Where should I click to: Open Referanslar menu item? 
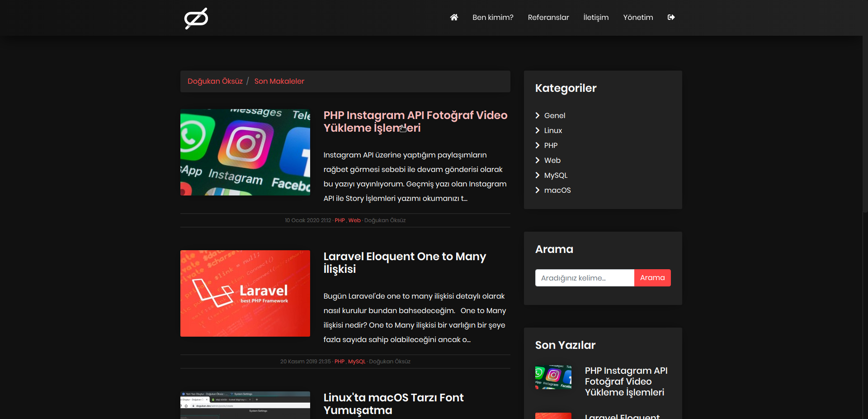[548, 17]
